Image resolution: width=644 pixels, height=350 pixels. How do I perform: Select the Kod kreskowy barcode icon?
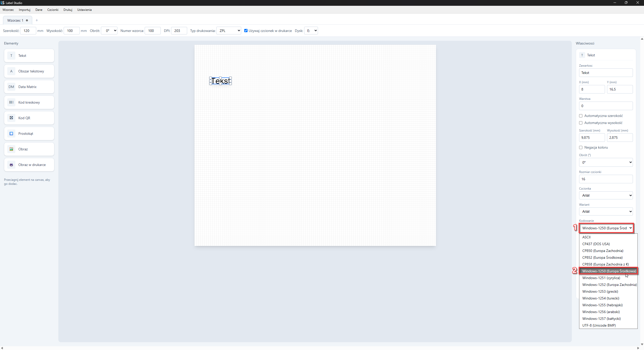pyautogui.click(x=11, y=102)
